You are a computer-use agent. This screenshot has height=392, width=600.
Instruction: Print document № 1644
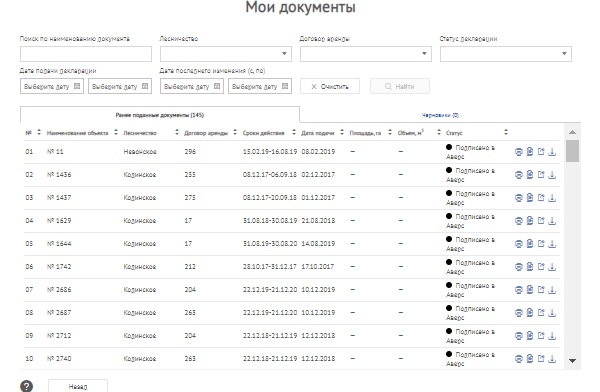pyautogui.click(x=518, y=244)
